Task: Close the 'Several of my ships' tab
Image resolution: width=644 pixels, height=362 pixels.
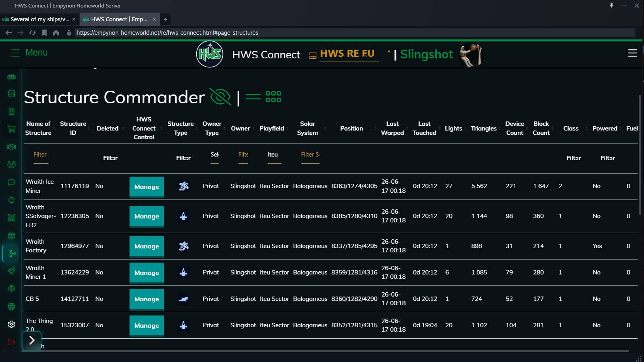Action: [74, 19]
